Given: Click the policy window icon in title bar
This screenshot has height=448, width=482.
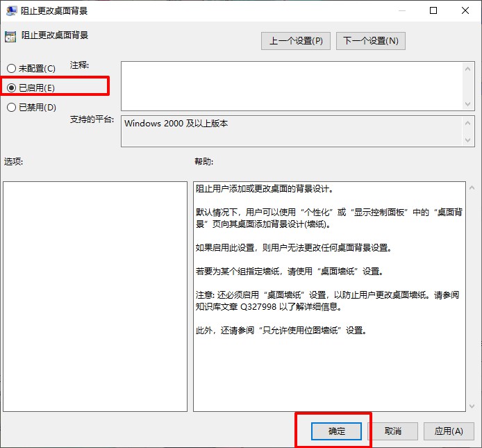Looking at the screenshot, I should pyautogui.click(x=10, y=11).
